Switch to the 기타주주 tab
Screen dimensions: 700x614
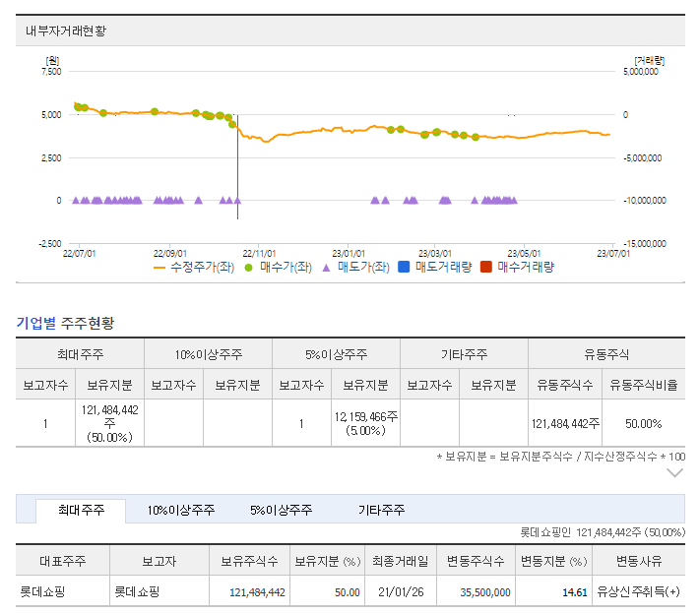[381, 510]
